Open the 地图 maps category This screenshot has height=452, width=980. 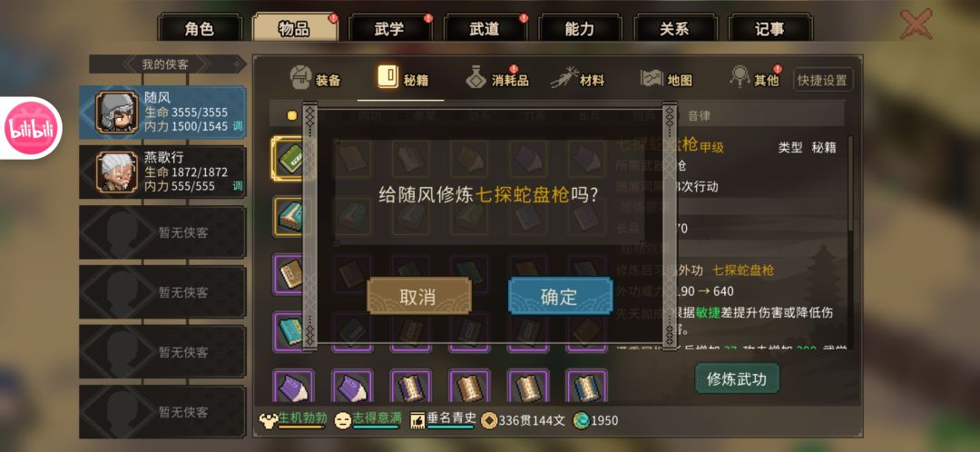(x=666, y=79)
